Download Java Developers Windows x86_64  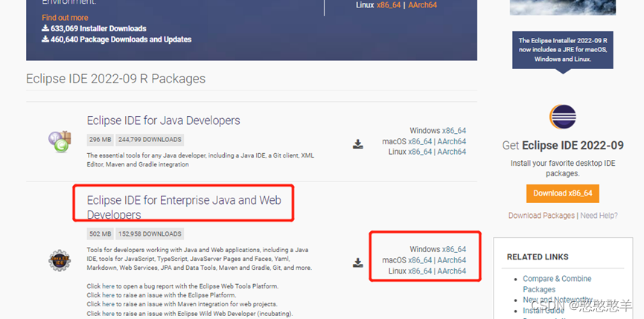(x=454, y=131)
